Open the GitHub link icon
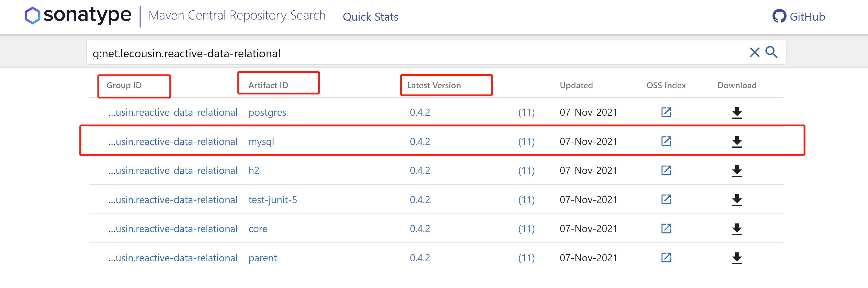This screenshot has height=288, width=868. 779,16
